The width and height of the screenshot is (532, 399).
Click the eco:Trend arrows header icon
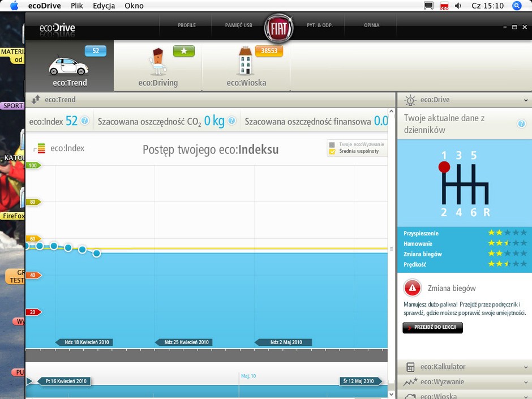click(36, 100)
